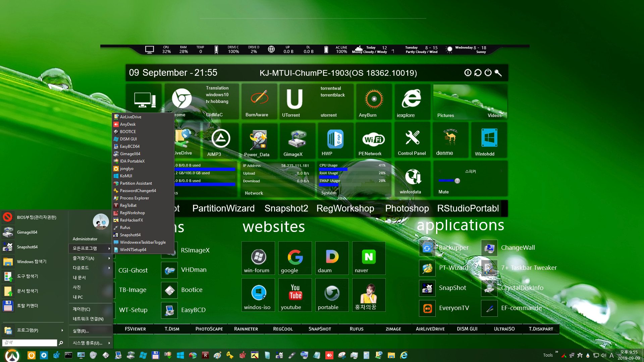The height and width of the screenshot is (362, 644).
Task: Open PartitionWizard from ticker bar
Action: (223, 208)
